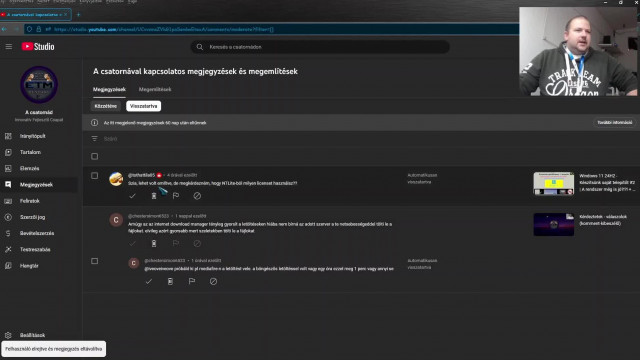
Task: Approve the reply comment with checkmark
Action: (149, 281)
